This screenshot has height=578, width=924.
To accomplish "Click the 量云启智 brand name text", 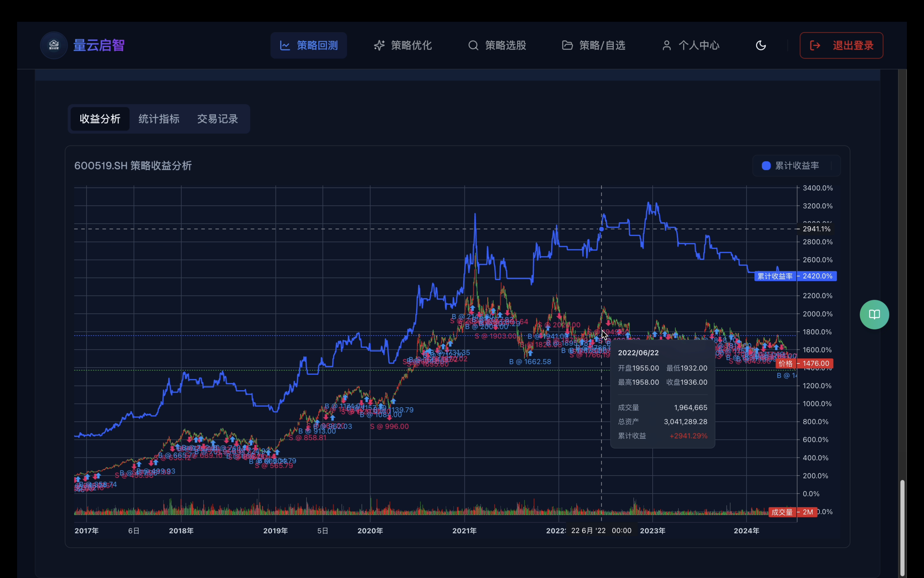I will point(98,45).
